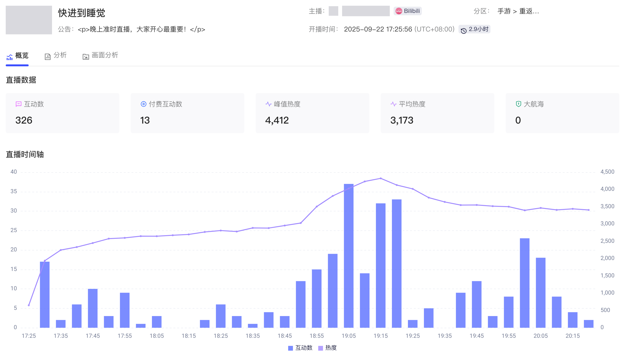Select the 大航海 card showing 0
The height and width of the screenshot is (364, 625).
click(x=562, y=113)
